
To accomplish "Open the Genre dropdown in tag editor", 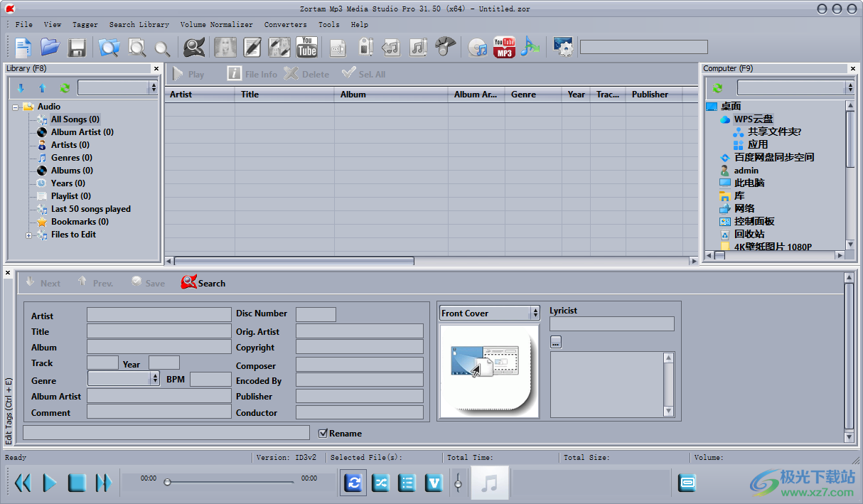I will pyautogui.click(x=154, y=380).
